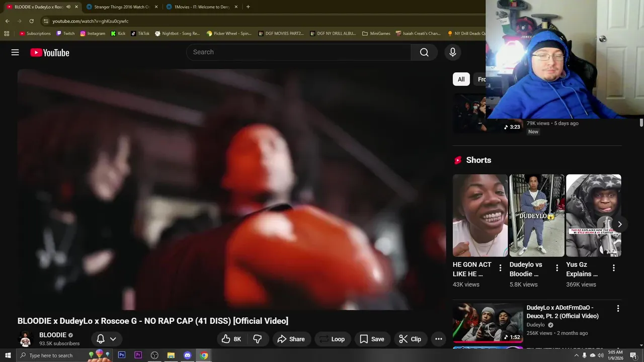Toggle the Loop button for the video
This screenshot has height=362, width=644.
(333, 339)
